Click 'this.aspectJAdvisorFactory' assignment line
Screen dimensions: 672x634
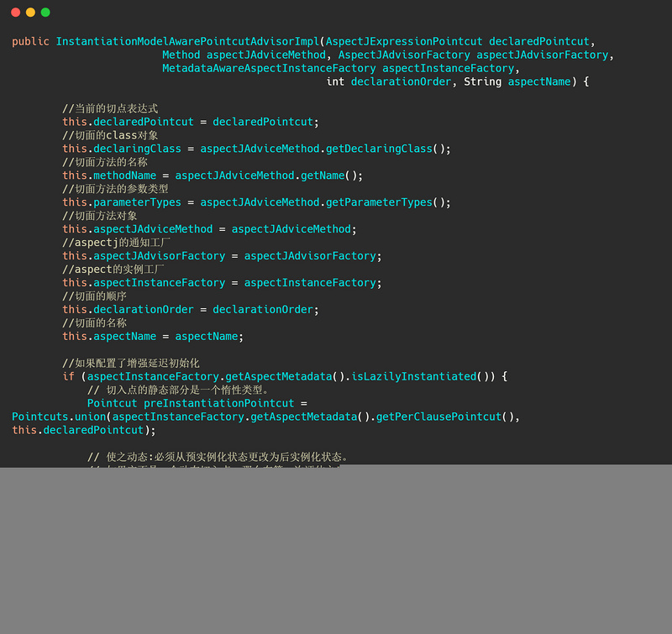click(x=222, y=256)
